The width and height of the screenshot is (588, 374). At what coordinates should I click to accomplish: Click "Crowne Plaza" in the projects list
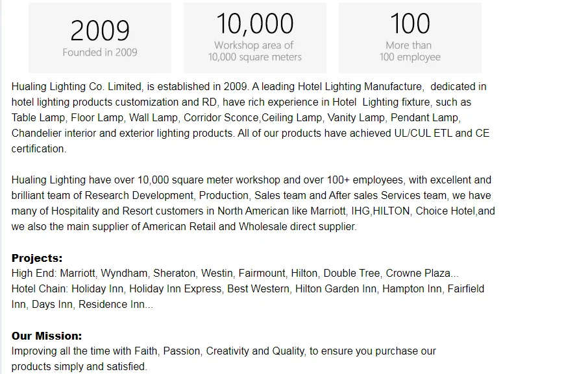[418, 274]
